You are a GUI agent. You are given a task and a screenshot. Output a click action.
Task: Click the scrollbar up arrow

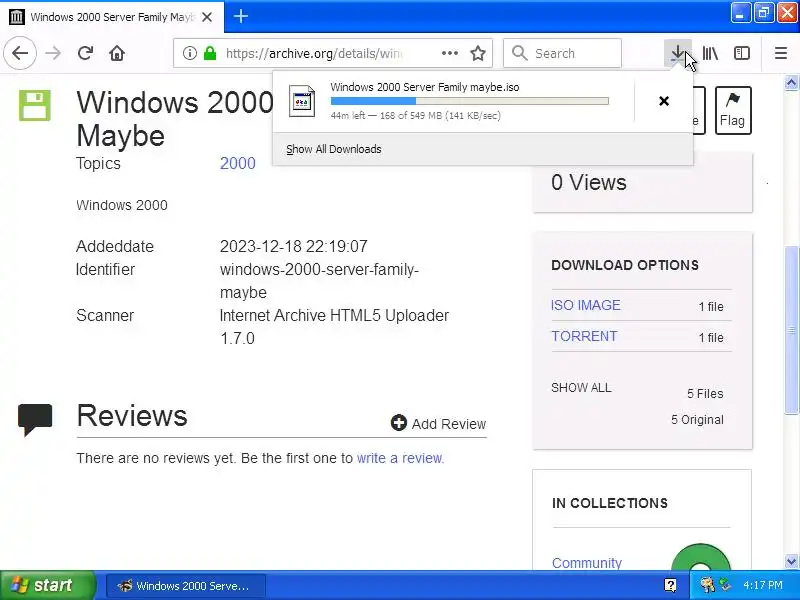(x=791, y=82)
